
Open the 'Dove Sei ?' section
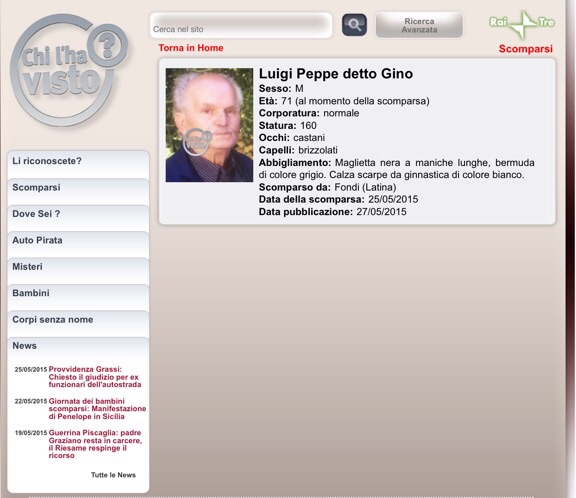78,218
